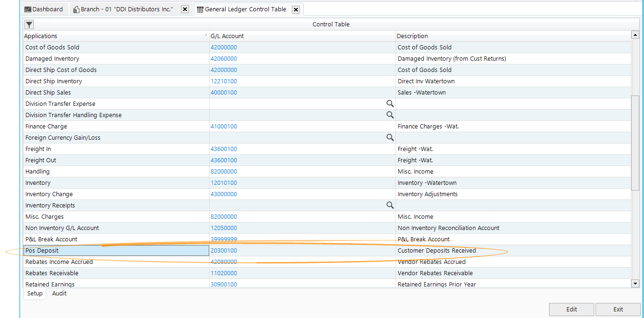Click the grid icon on General Ledger tab
Viewport: 644px width, 318px height.
tap(199, 9)
